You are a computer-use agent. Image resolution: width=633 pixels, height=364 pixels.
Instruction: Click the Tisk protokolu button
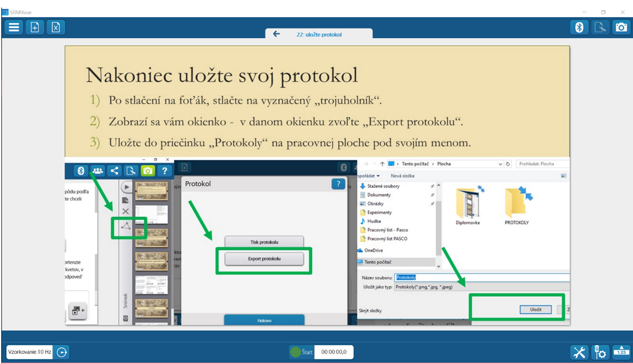(264, 242)
